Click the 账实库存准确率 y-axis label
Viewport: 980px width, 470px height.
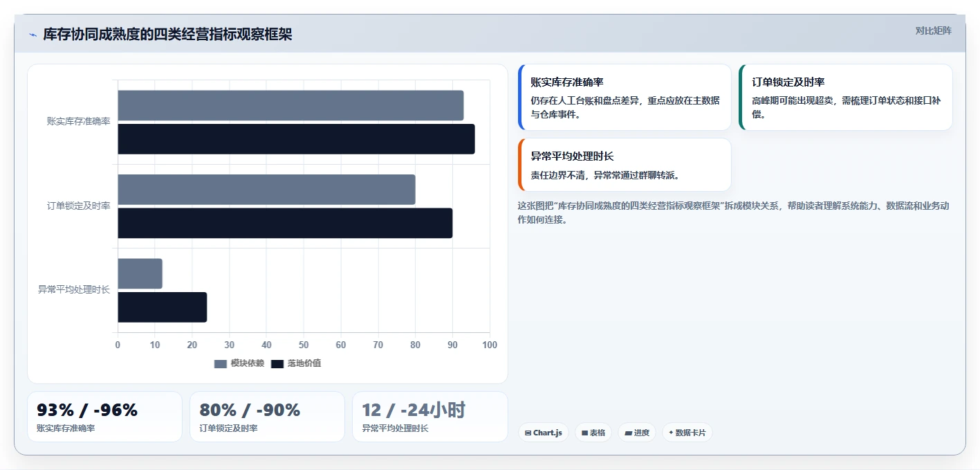pyautogui.click(x=78, y=122)
